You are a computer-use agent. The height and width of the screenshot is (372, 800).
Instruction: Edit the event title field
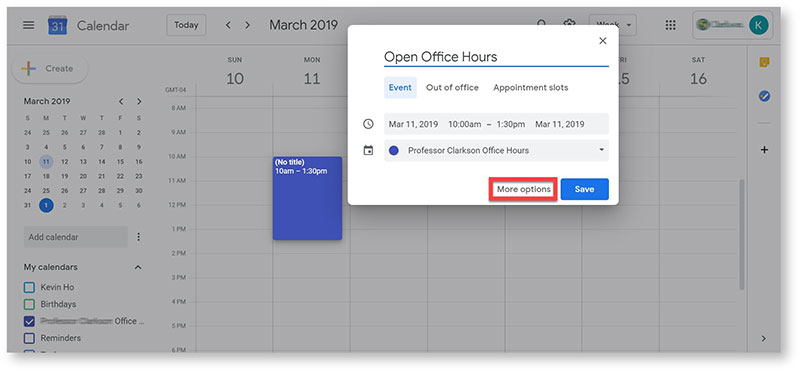point(496,57)
